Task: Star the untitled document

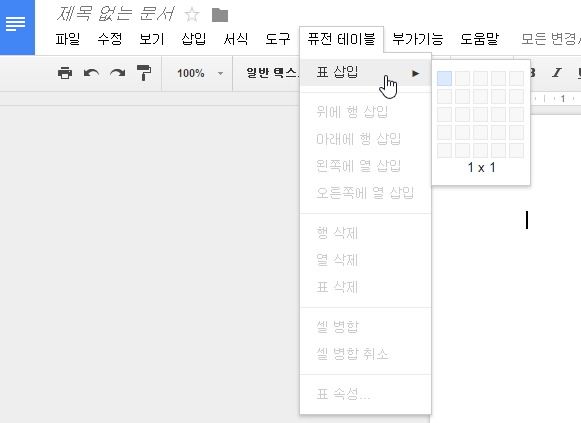Action: click(192, 15)
